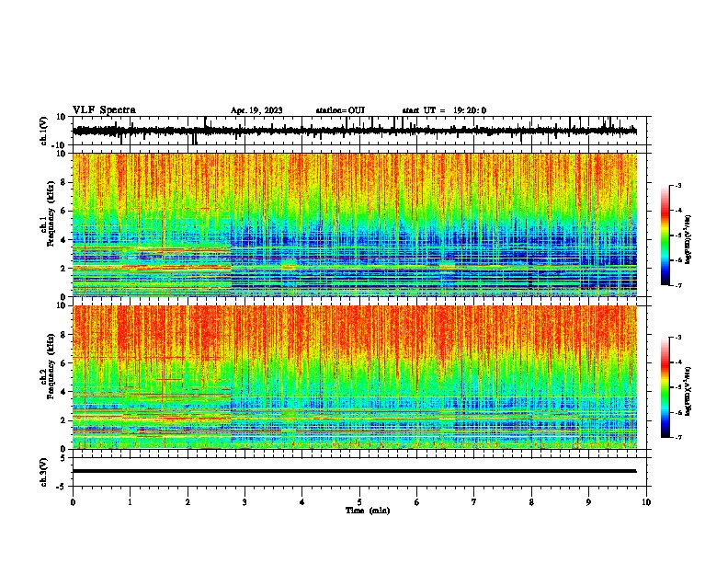Select the date text "Apr. 19, 2023"
This screenshot has width=728, height=563.
256,110
